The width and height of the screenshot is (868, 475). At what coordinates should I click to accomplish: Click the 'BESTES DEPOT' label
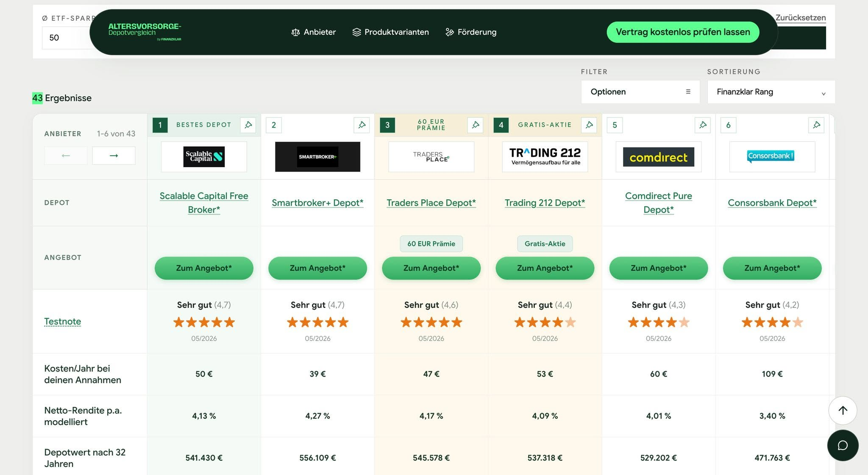[x=204, y=125]
